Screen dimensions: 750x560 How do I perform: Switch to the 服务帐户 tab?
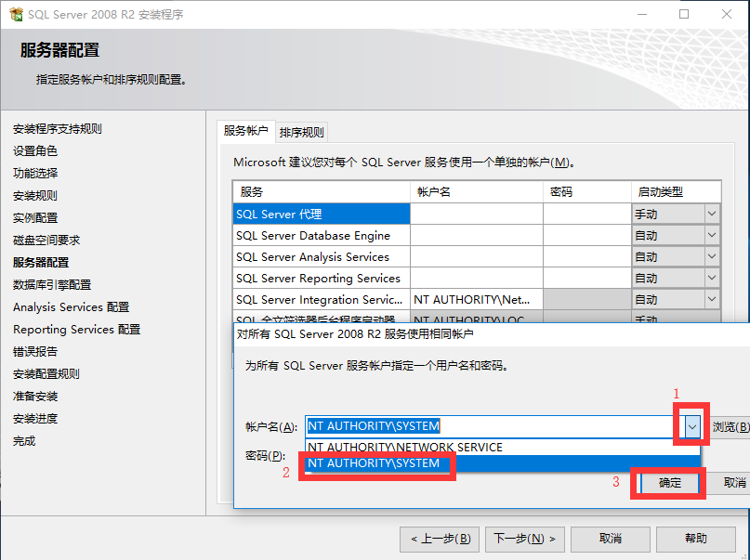pyautogui.click(x=246, y=131)
